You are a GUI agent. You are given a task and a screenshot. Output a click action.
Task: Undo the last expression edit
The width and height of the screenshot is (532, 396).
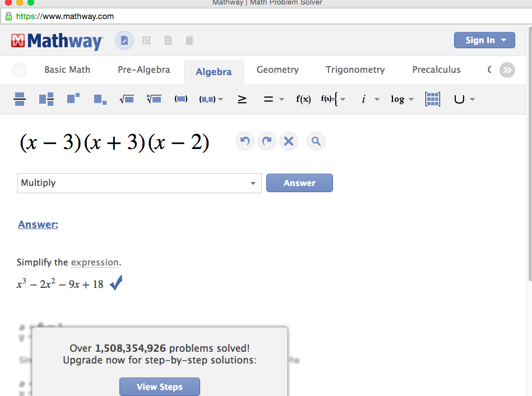[x=245, y=141]
